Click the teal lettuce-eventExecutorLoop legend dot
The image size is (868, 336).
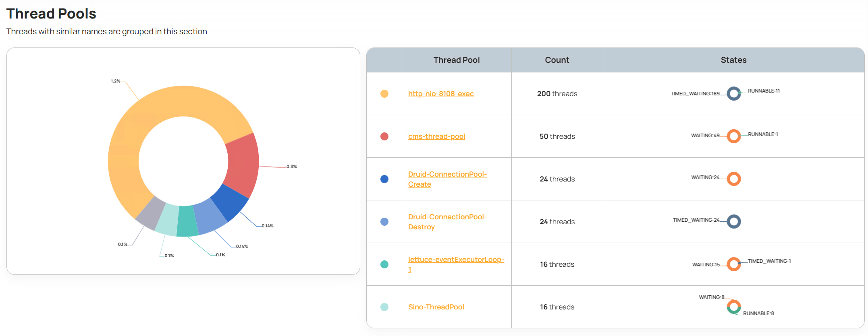(x=384, y=264)
